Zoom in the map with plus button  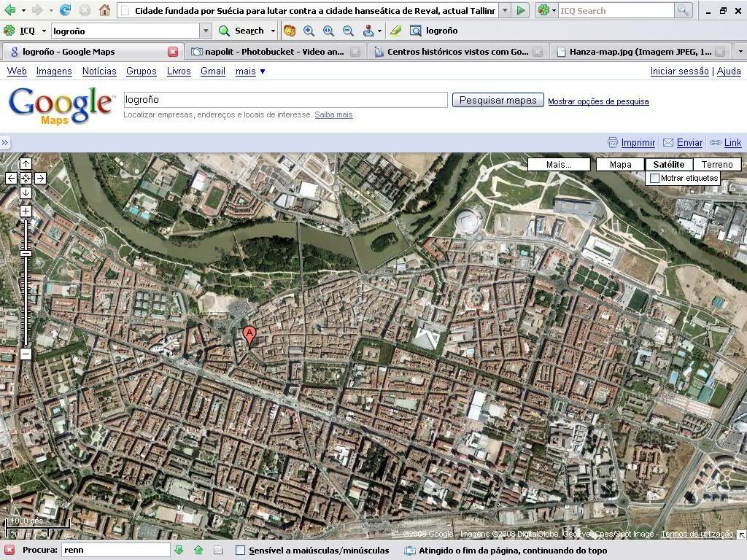click(26, 211)
